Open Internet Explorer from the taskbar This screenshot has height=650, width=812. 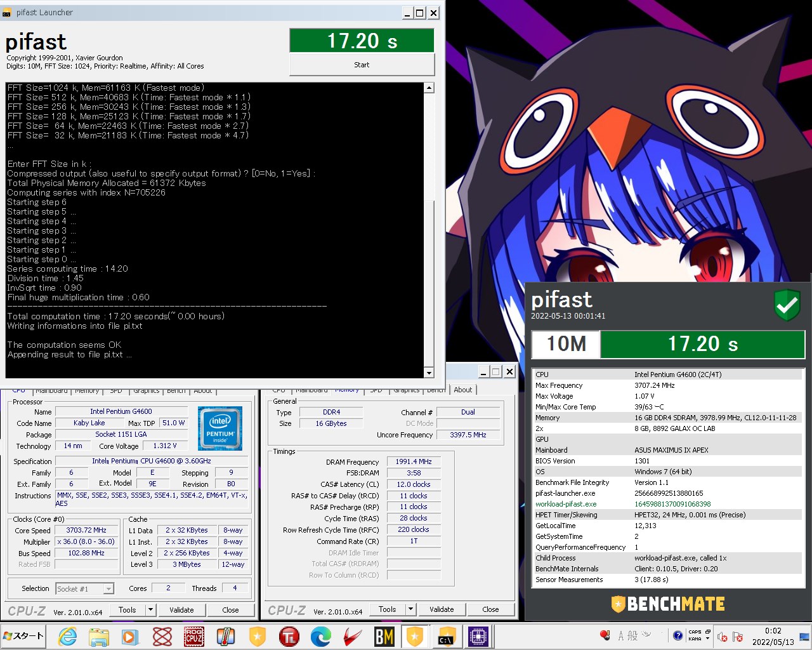click(x=67, y=636)
